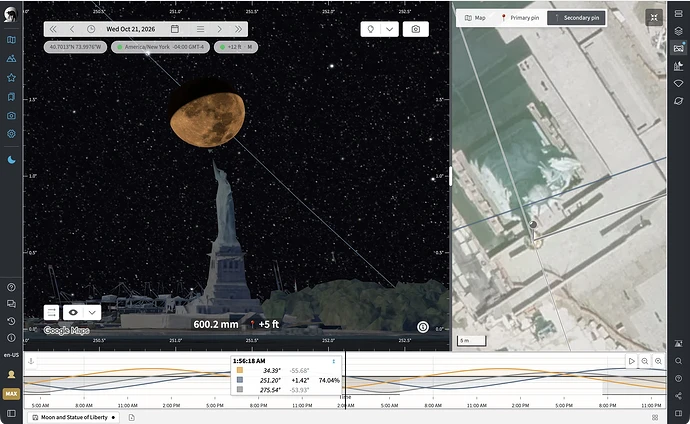
Task: Open the diamond icon in right sidebar
Action: pos(679,84)
